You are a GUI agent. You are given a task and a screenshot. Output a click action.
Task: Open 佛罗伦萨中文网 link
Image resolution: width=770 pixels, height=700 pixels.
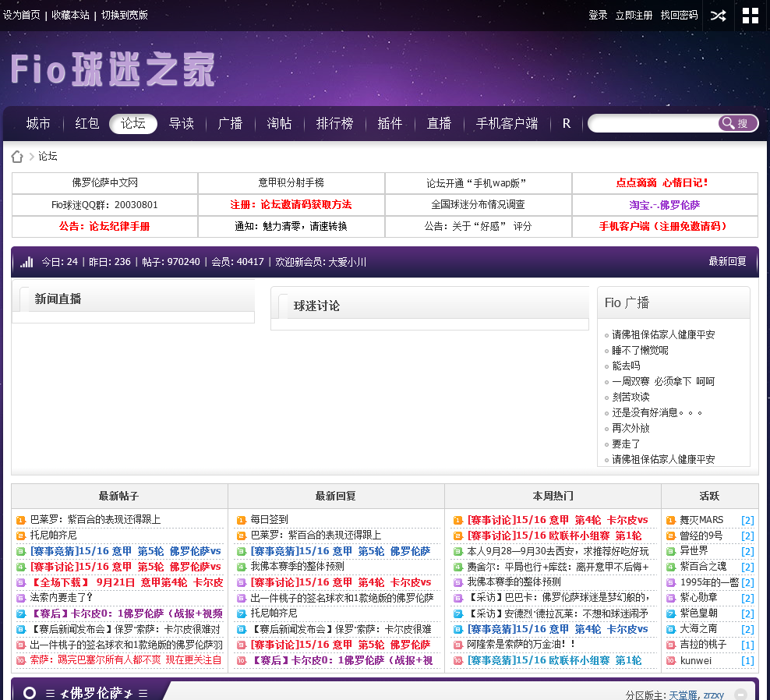(104, 182)
